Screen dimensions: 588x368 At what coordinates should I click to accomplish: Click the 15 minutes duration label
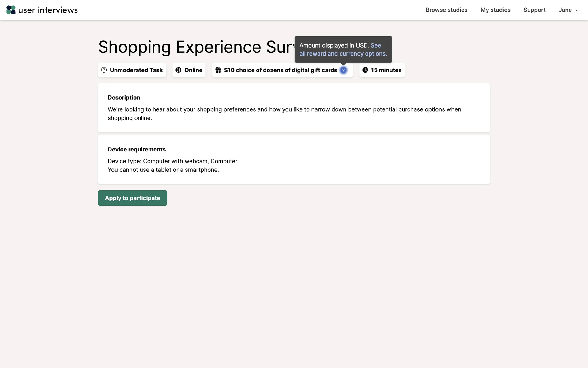coord(386,70)
